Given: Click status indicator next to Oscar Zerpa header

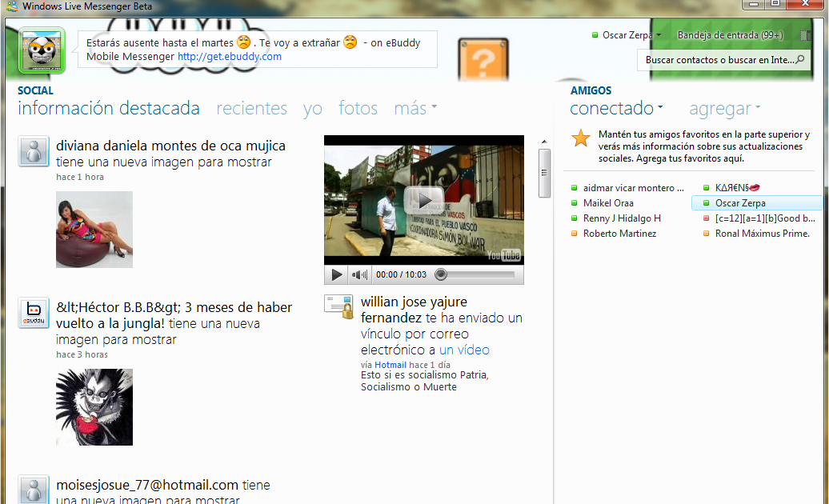Looking at the screenshot, I should point(595,35).
